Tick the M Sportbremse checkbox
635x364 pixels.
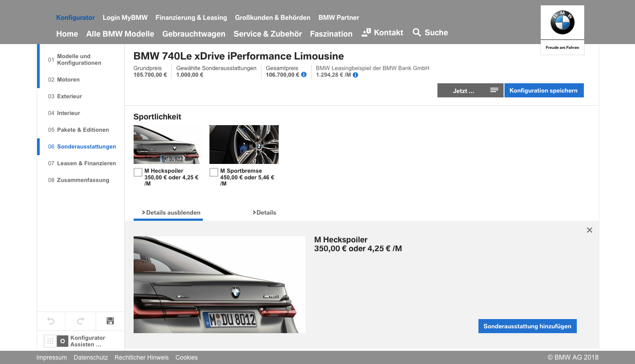214,172
